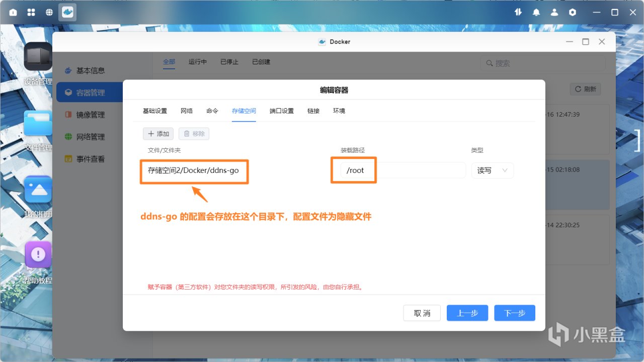Image resolution: width=644 pixels, height=362 pixels.
Task: Show 全部 containers tab
Action: tap(169, 62)
